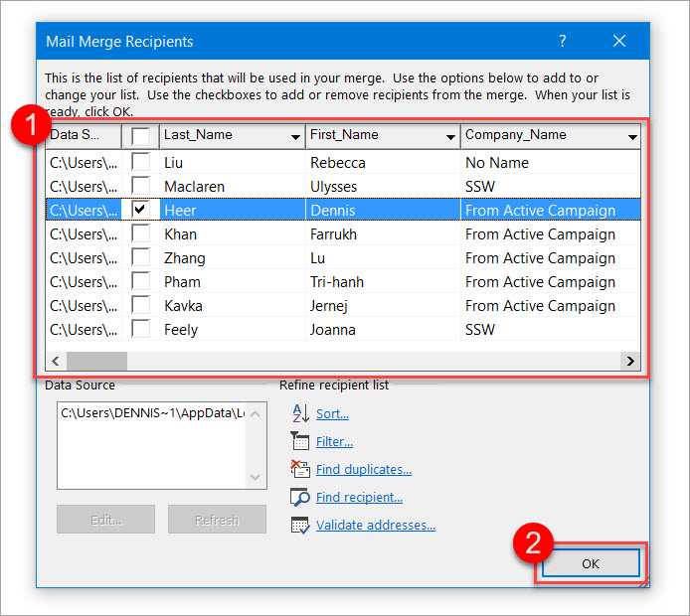Click the Validate addresses icon
Image resolution: width=690 pixels, height=616 pixels.
pyautogui.click(x=300, y=525)
